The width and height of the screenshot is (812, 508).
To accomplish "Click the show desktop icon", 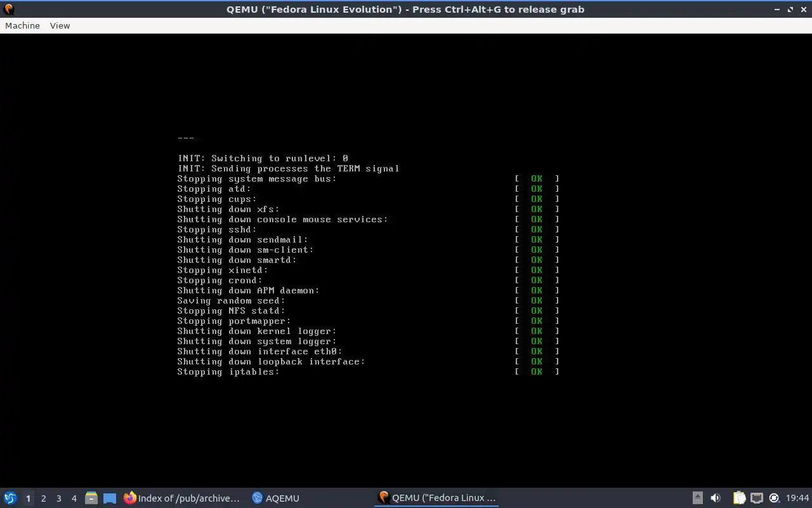I will point(110,498).
